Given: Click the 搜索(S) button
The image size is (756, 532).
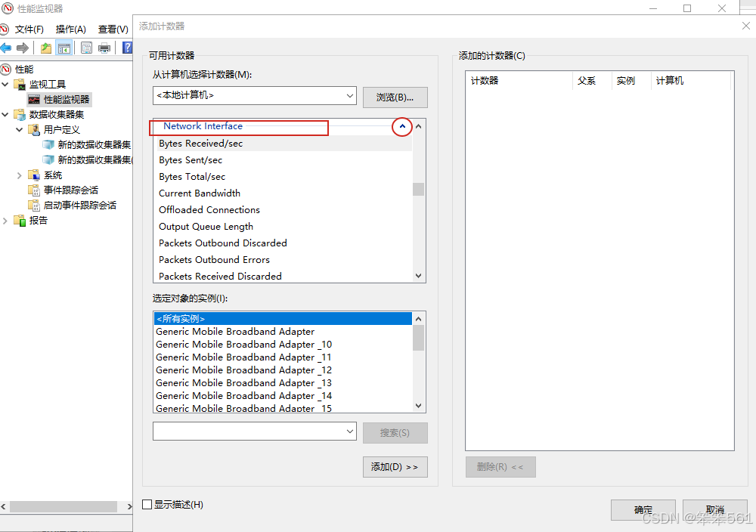Looking at the screenshot, I should [395, 433].
